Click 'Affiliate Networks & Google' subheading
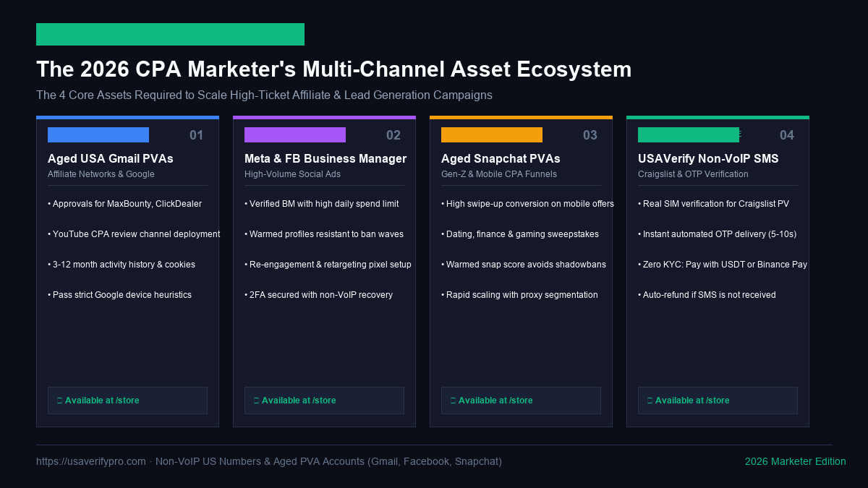 pos(101,174)
